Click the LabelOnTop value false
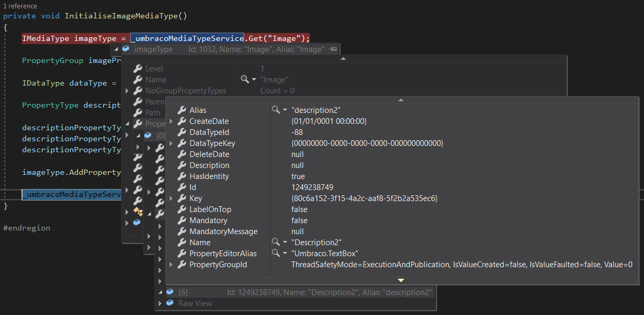644x315 pixels. tap(300, 209)
